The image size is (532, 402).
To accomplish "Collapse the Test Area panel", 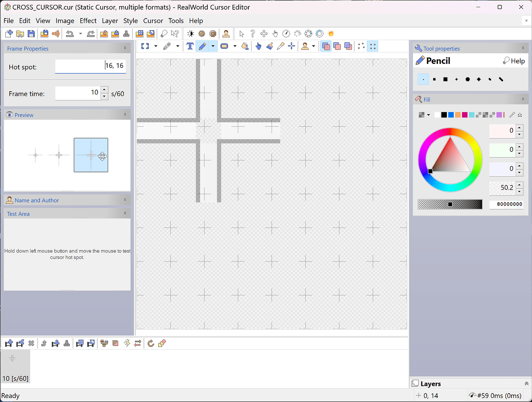I will click(125, 213).
